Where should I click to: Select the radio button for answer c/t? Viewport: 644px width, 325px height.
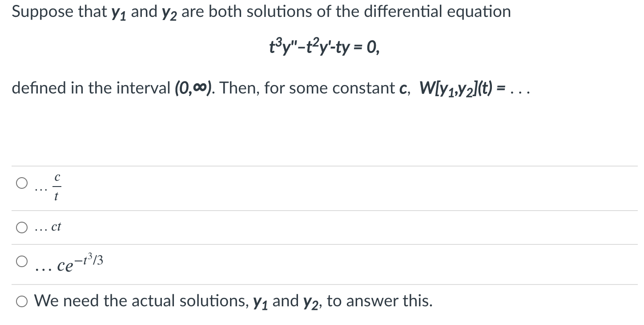[x=21, y=183]
